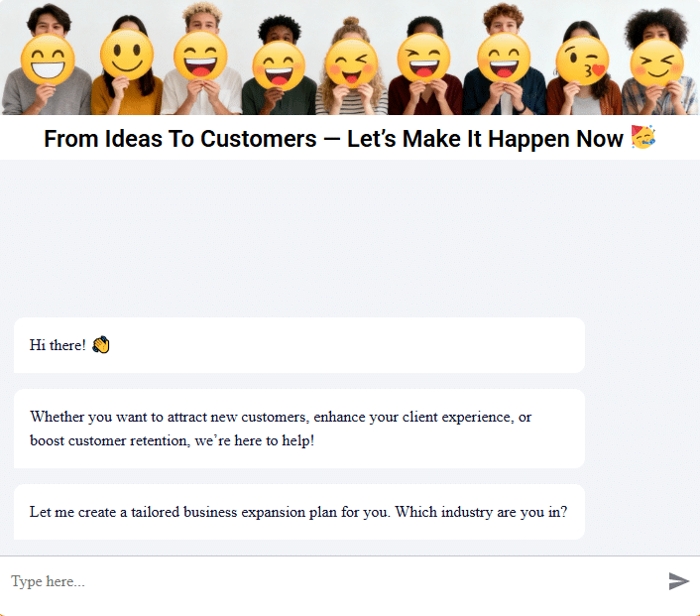Click the emoji held by the navy jacket person
This screenshot has height=616, width=700.
[x=504, y=59]
